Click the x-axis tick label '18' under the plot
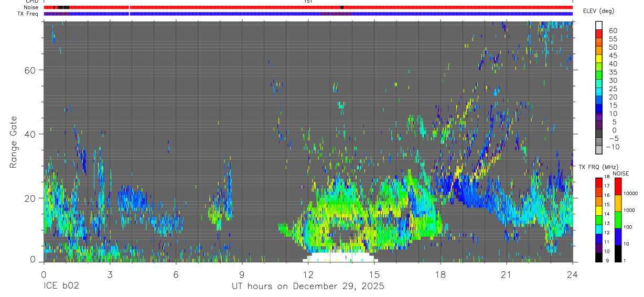The image size is (644, 297). (440, 274)
